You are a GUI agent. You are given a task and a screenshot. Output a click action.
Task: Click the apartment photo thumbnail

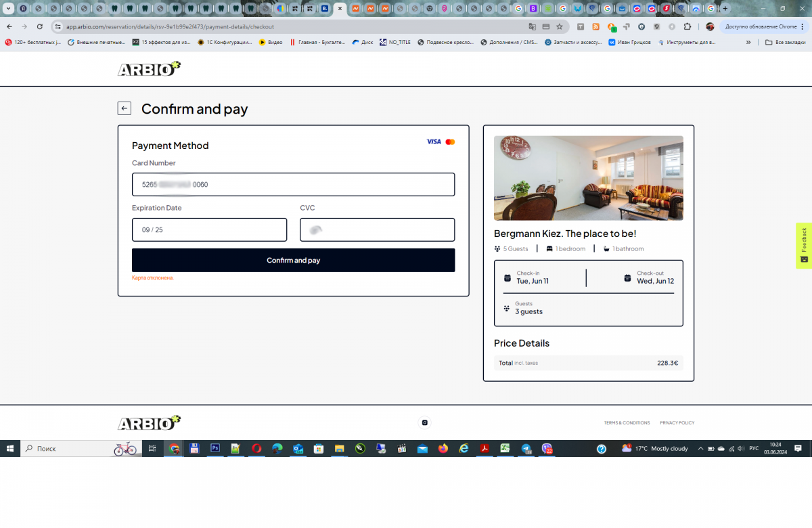(588, 178)
